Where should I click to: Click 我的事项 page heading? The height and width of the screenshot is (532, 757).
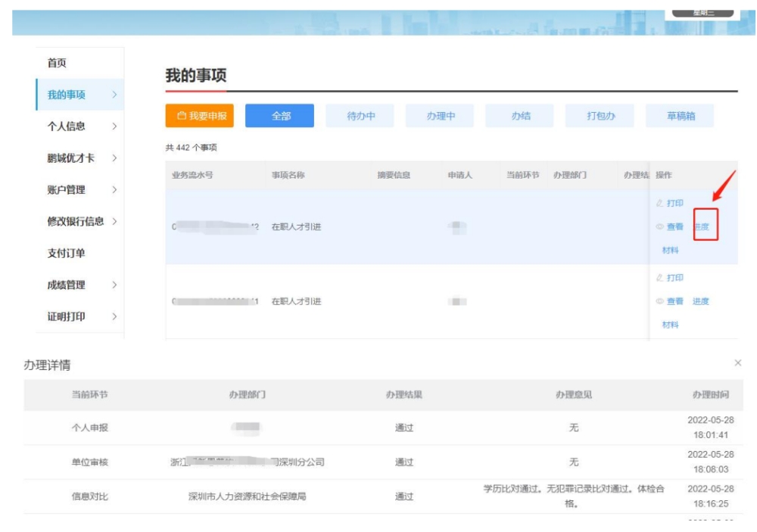coord(196,76)
